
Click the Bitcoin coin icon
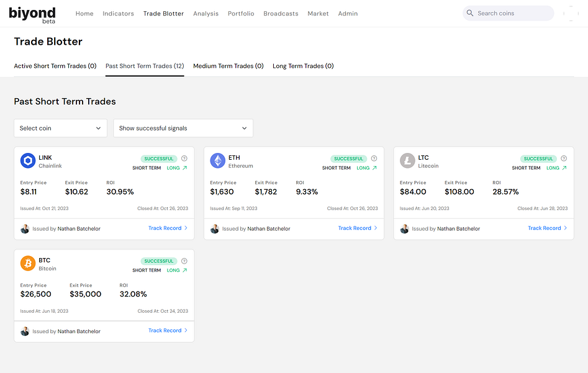click(x=28, y=264)
